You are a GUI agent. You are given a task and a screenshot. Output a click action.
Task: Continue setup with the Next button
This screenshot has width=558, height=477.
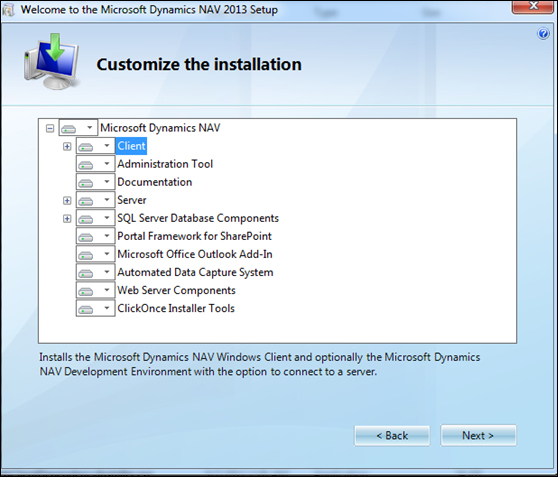(478, 435)
